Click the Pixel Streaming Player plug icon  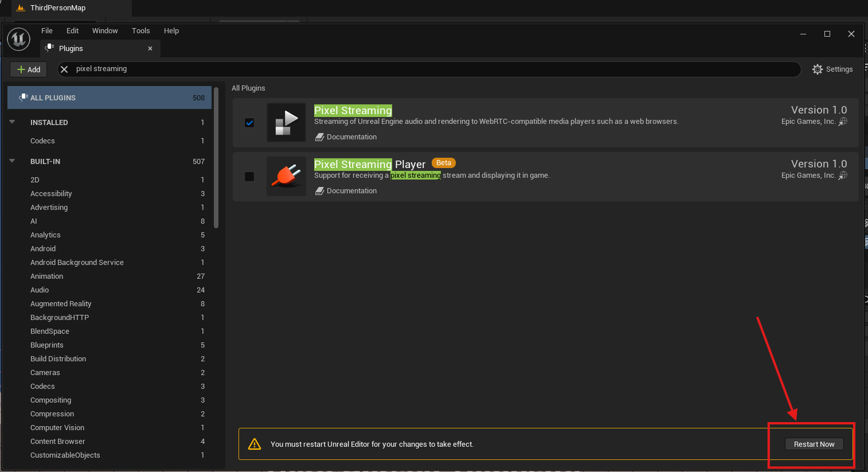point(286,176)
